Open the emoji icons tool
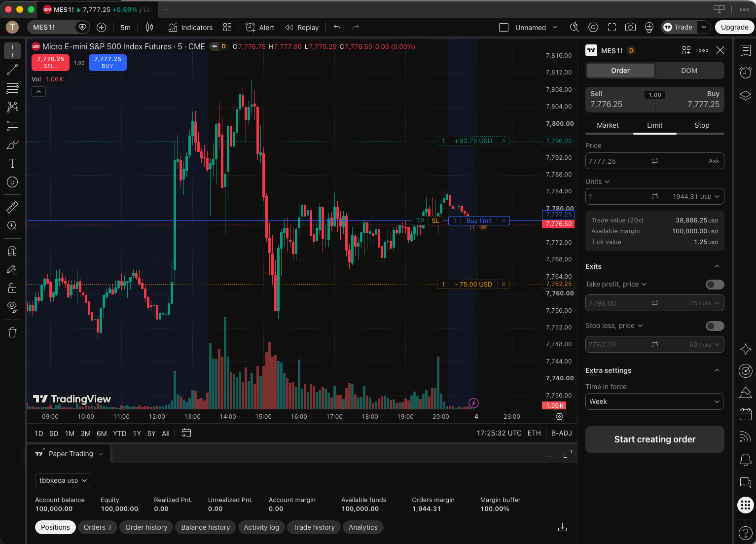 12,182
